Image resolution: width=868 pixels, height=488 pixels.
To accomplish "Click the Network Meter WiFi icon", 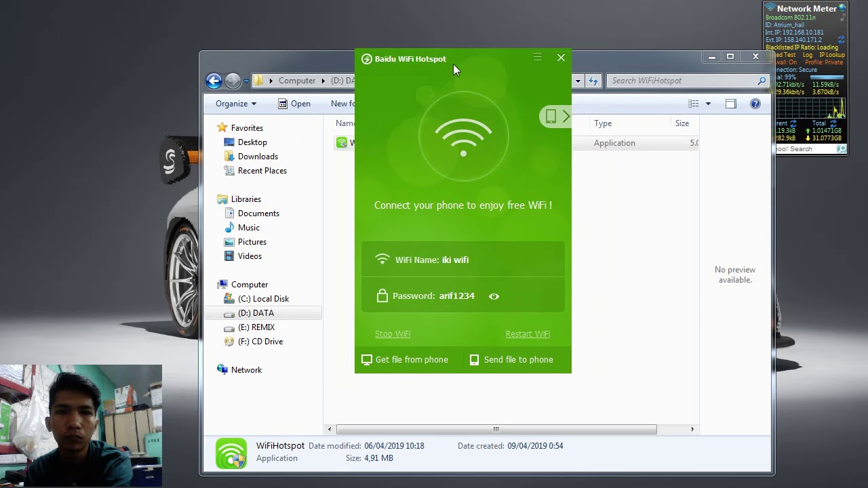I will point(770,8).
